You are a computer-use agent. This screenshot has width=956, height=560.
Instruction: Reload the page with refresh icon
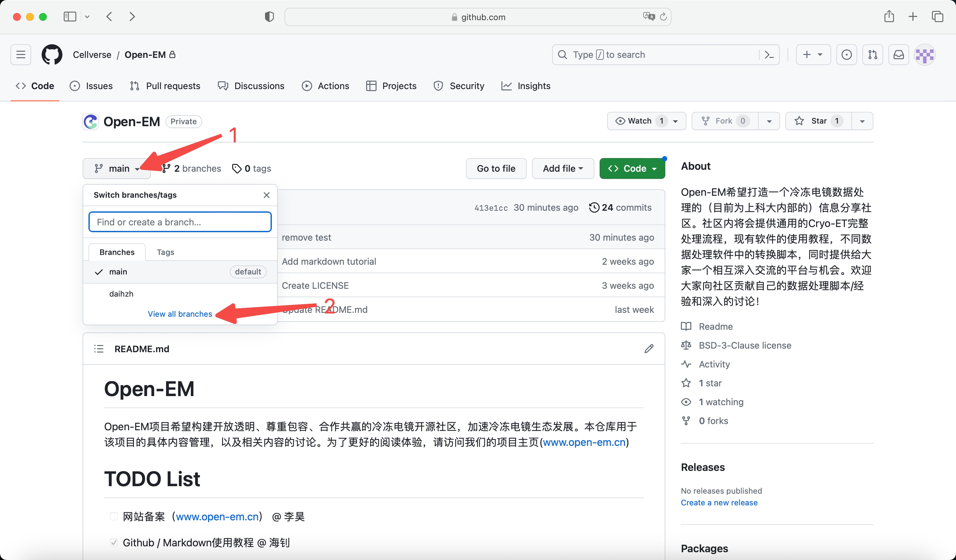pos(663,17)
